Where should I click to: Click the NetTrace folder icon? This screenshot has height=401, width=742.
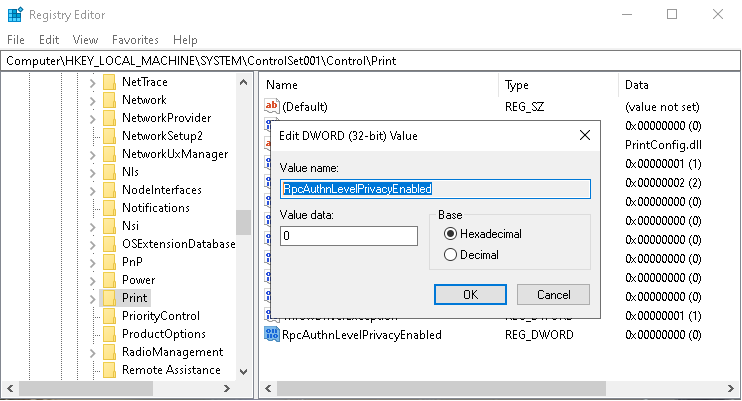(x=109, y=82)
